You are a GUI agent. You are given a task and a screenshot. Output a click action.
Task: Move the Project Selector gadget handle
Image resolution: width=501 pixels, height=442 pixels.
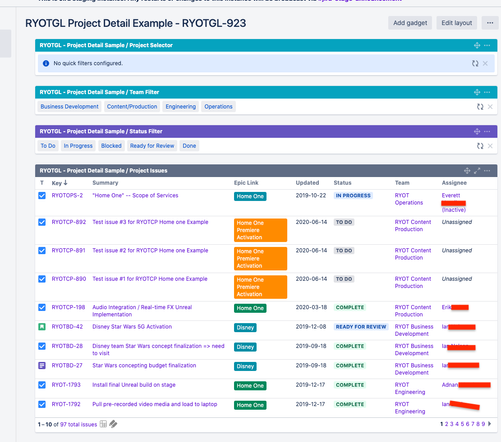(477, 45)
